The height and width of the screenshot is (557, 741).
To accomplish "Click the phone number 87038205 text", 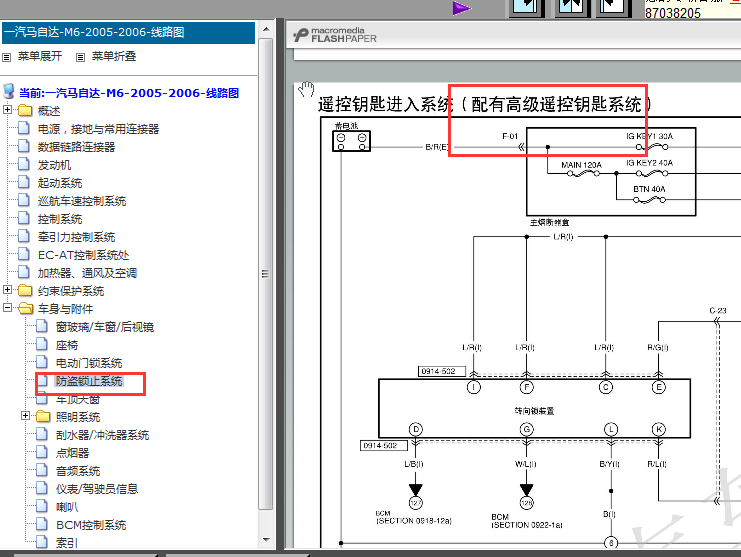I will point(672,13).
